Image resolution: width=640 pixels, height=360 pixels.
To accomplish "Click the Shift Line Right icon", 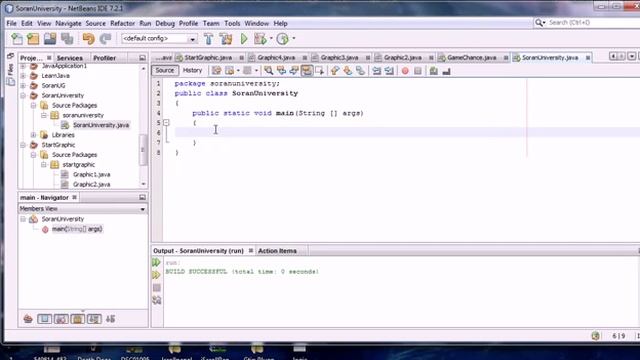I will click(x=389, y=71).
